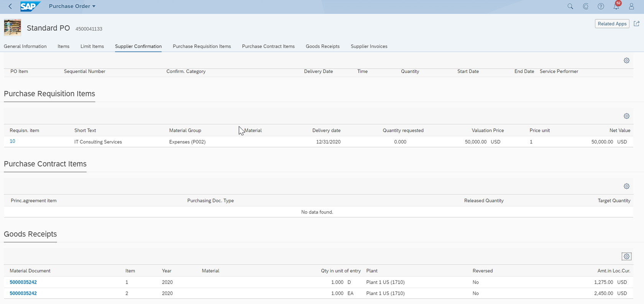Switch to Supplier Invoices tab

point(369,46)
